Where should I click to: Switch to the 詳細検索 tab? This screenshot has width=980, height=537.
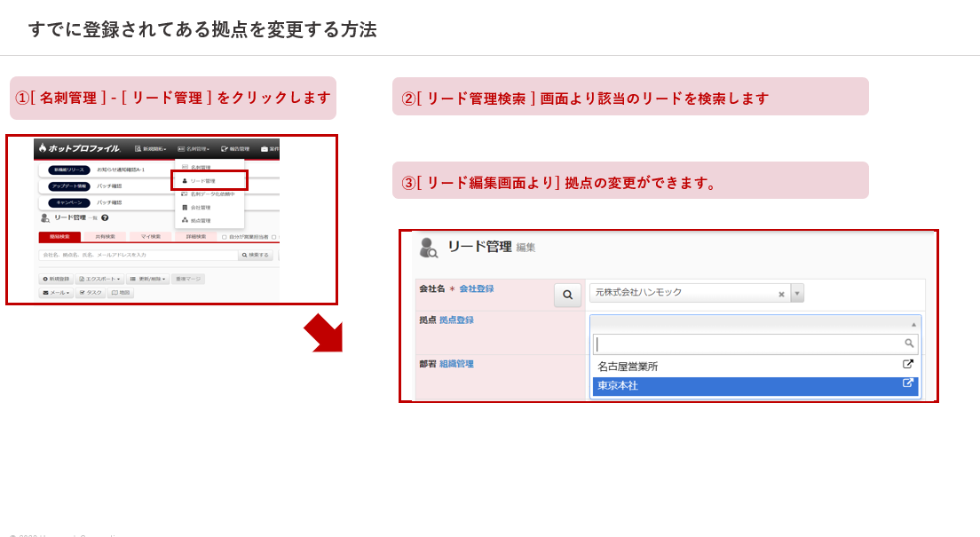click(x=195, y=237)
